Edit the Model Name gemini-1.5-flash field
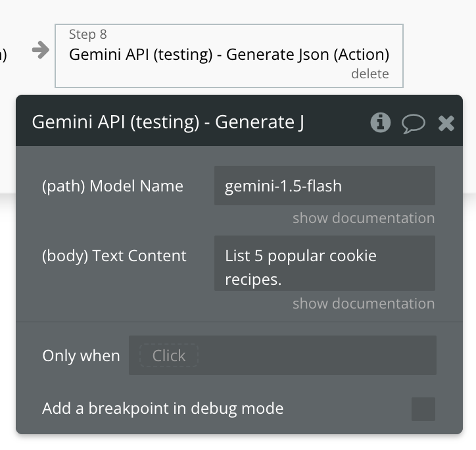This screenshot has height=450, width=476. tap(324, 186)
